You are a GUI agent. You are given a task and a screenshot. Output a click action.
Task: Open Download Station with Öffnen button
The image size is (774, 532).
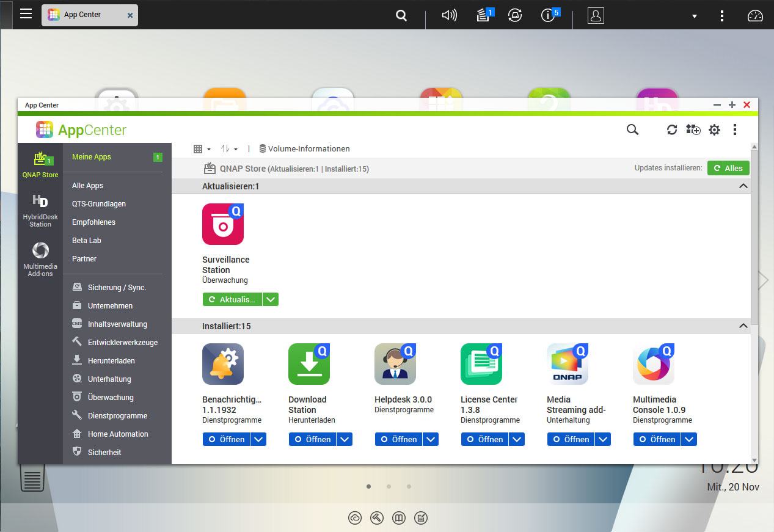pos(312,439)
